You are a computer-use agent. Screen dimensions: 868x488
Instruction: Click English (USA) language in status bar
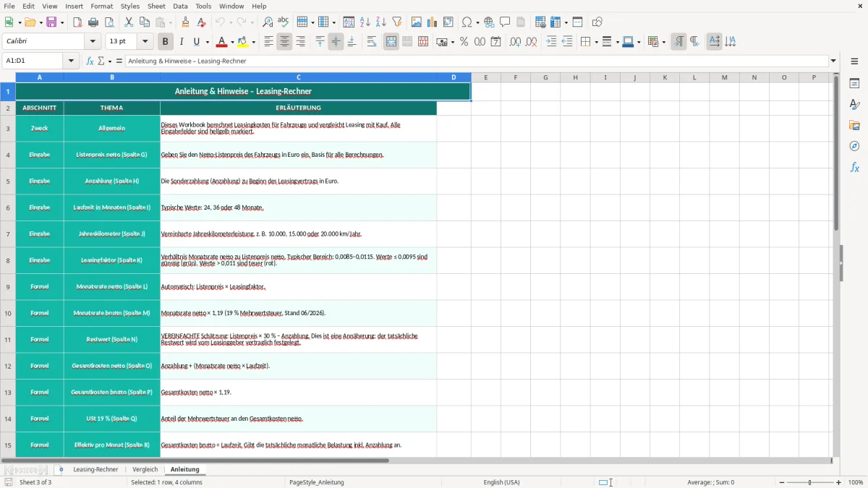501,482
